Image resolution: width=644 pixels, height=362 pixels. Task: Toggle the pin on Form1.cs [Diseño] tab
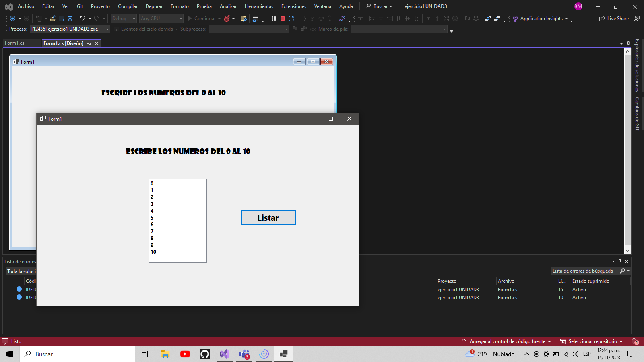89,43
